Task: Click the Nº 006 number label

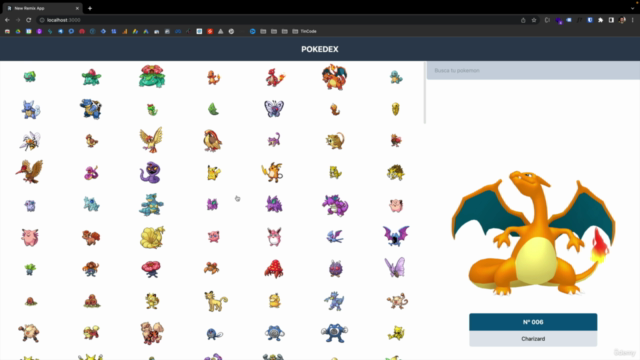Action: [533, 322]
